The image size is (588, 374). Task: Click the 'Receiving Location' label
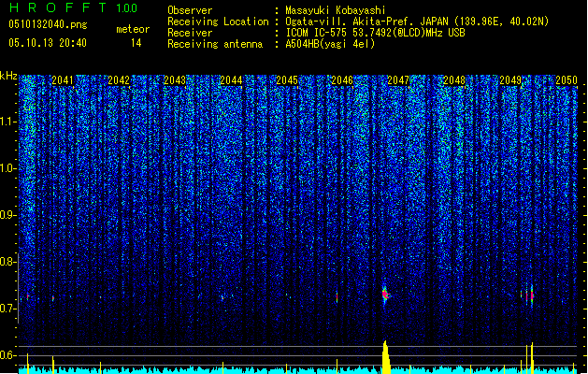pyautogui.click(x=218, y=22)
